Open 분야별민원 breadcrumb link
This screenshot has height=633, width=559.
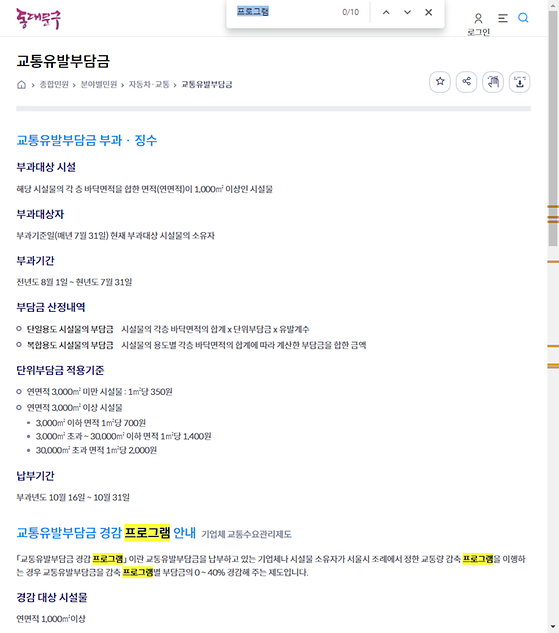(99, 84)
